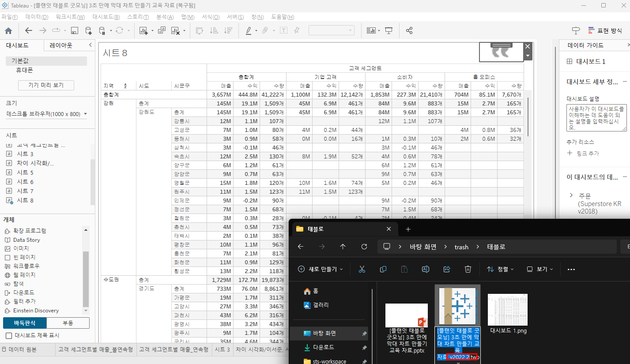
Task: Click the 링크 추가 link
Action: tap(583, 153)
